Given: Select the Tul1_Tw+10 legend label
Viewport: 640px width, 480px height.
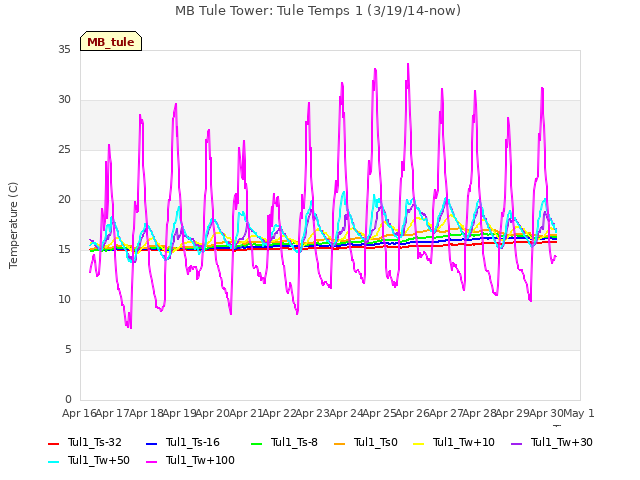Looking at the screenshot, I should pos(464,442).
